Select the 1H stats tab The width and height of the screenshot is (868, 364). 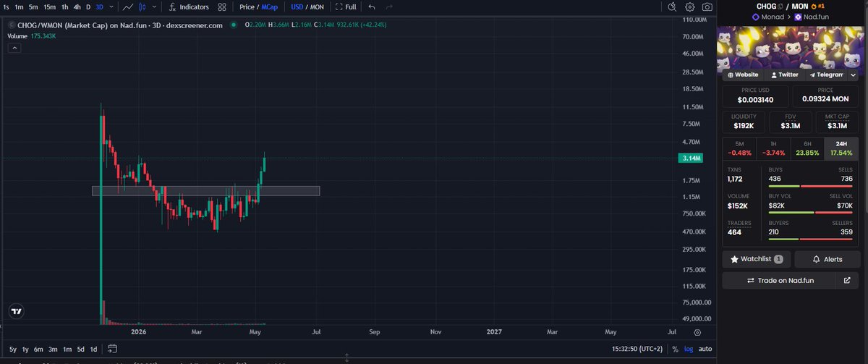coord(773,148)
